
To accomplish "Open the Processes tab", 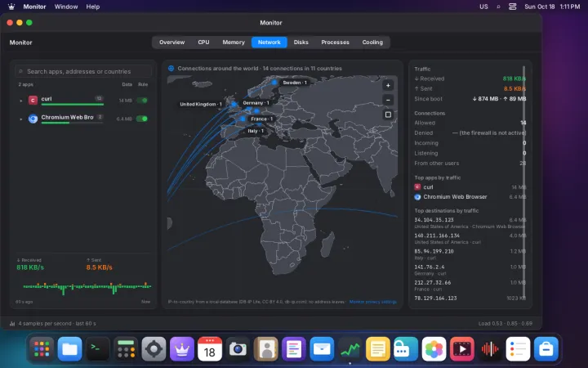I will pyautogui.click(x=335, y=42).
